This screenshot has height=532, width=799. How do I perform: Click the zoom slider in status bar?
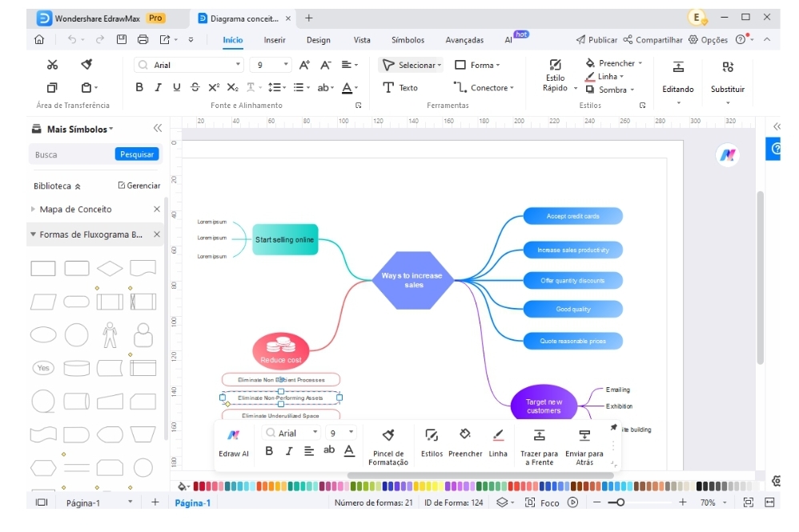click(620, 502)
